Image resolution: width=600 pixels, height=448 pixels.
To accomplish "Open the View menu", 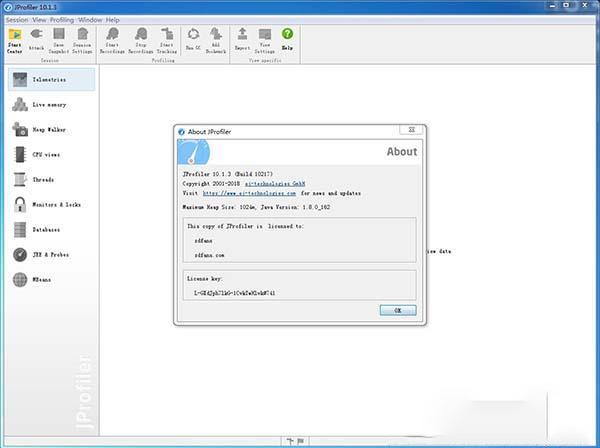I will pos(39,20).
